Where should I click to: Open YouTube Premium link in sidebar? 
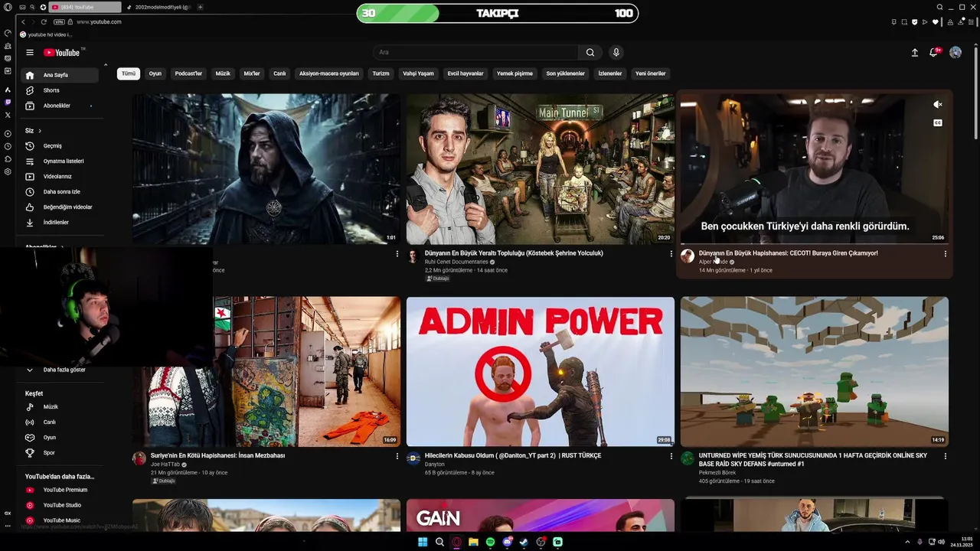(60, 490)
